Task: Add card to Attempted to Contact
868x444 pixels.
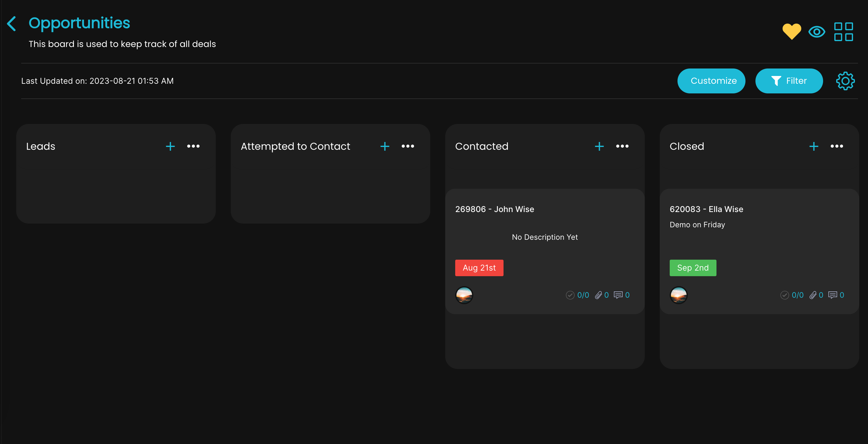Action: [384, 146]
